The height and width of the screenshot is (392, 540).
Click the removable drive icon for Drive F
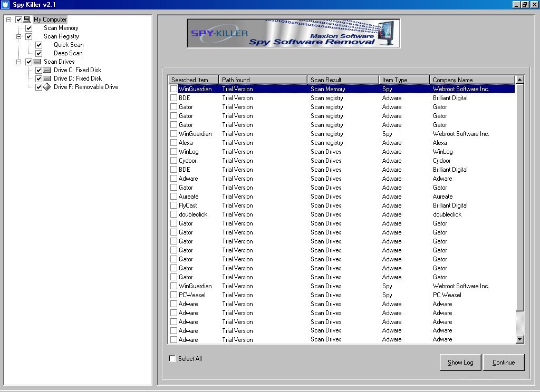[47, 87]
